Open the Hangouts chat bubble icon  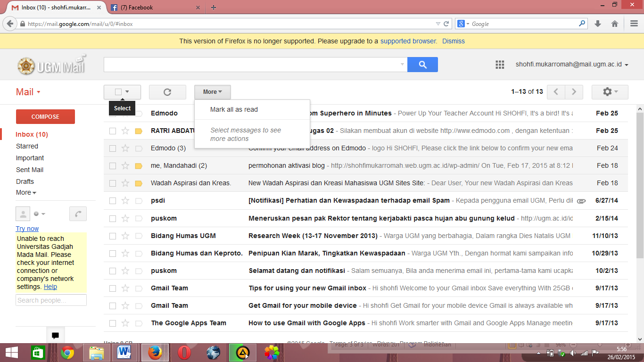[55, 336]
